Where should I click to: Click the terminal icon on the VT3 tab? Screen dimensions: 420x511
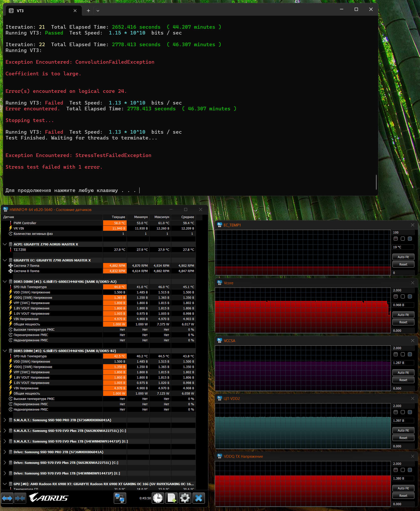[x=11, y=11]
